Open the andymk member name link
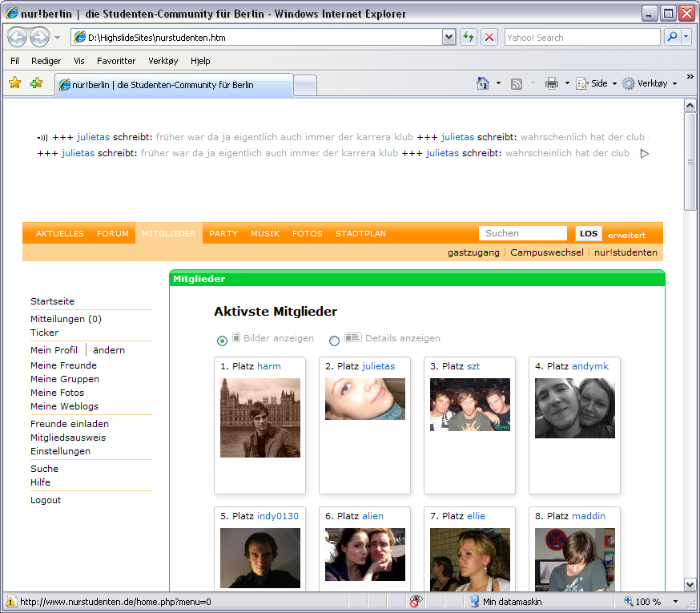This screenshot has width=700, height=613. 590,366
